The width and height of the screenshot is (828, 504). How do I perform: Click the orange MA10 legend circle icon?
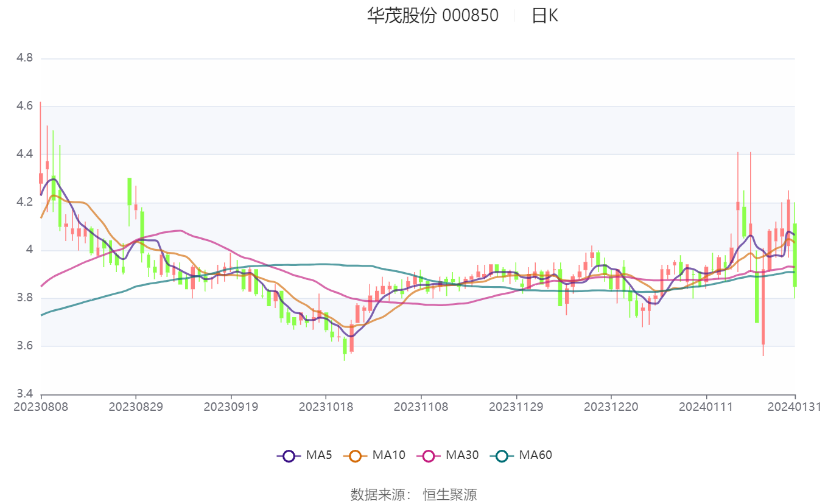pos(356,455)
